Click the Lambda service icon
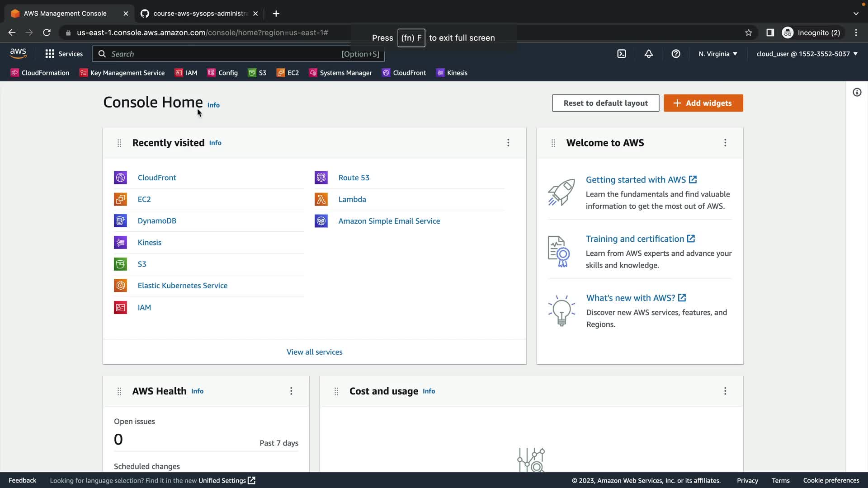 pos(321,199)
